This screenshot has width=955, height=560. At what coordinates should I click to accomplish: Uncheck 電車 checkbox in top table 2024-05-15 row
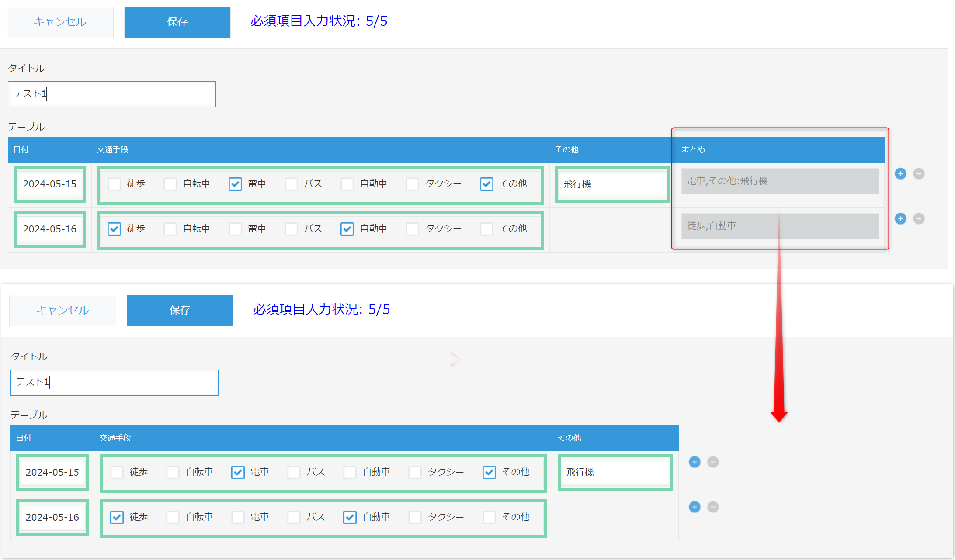235,184
